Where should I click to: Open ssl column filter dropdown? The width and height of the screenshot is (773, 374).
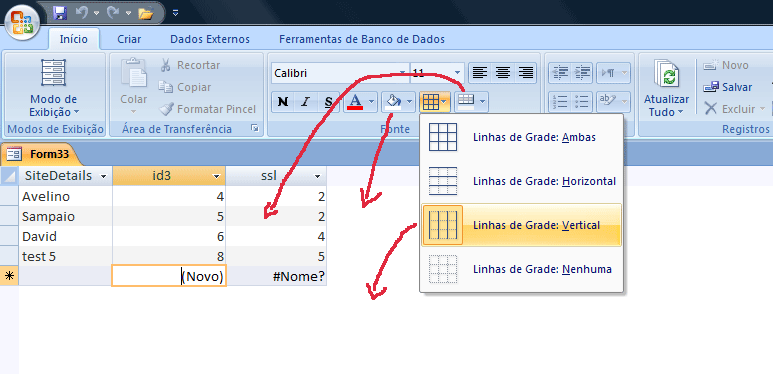pos(317,176)
